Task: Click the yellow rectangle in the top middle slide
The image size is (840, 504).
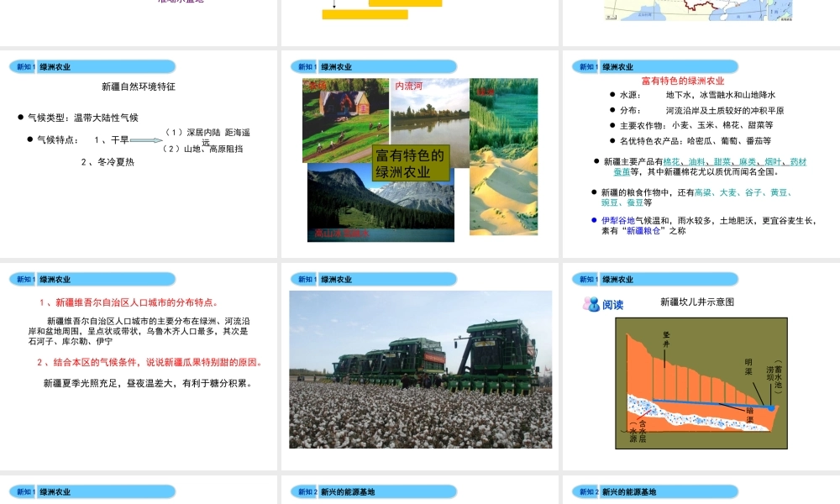Action: (365, 14)
